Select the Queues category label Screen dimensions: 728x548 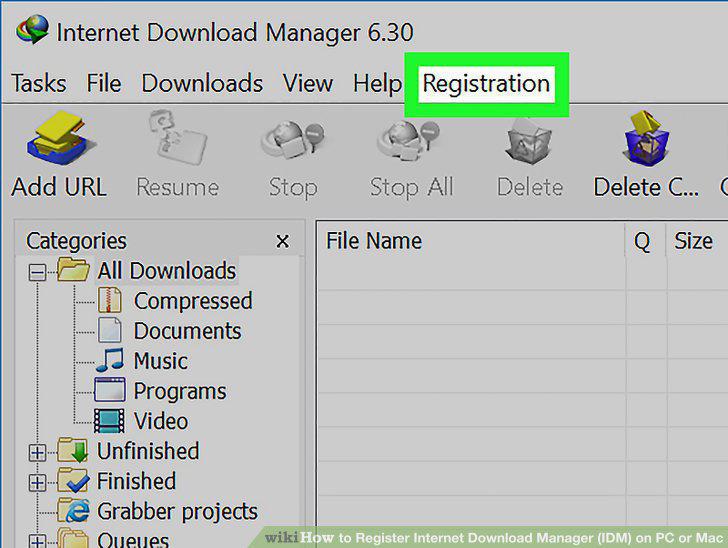point(133,540)
